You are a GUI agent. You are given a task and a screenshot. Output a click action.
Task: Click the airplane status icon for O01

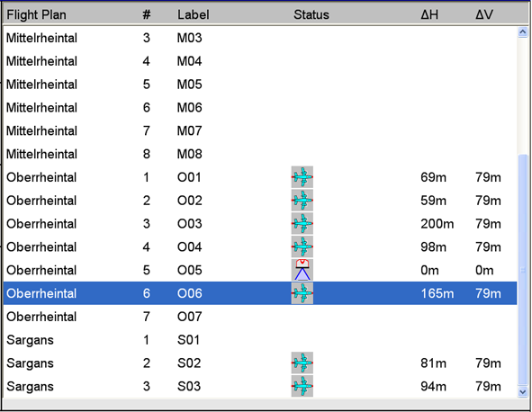pyautogui.click(x=302, y=177)
